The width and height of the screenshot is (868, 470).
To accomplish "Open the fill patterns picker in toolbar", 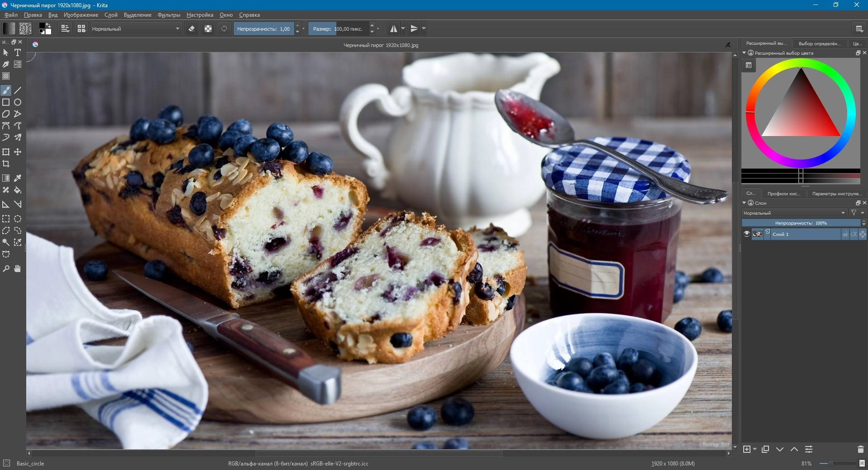I will pyautogui.click(x=25, y=28).
